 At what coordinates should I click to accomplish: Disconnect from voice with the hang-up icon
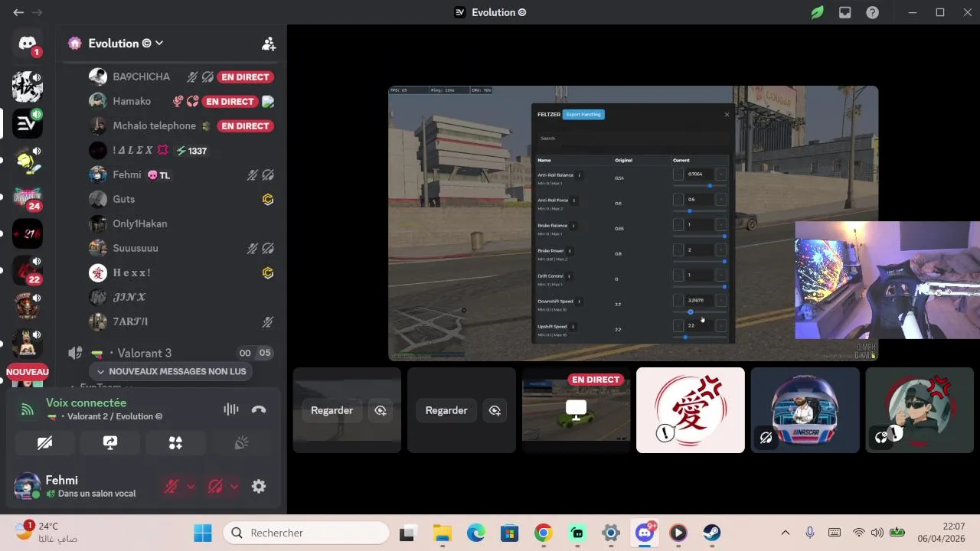click(259, 409)
